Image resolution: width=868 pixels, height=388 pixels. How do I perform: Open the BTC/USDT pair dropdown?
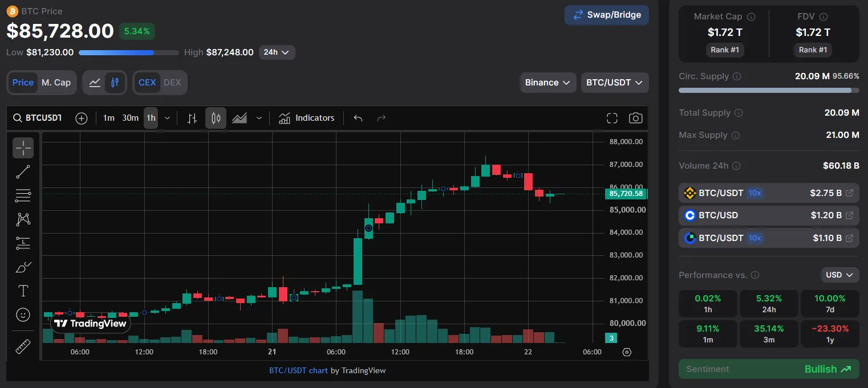tap(614, 83)
